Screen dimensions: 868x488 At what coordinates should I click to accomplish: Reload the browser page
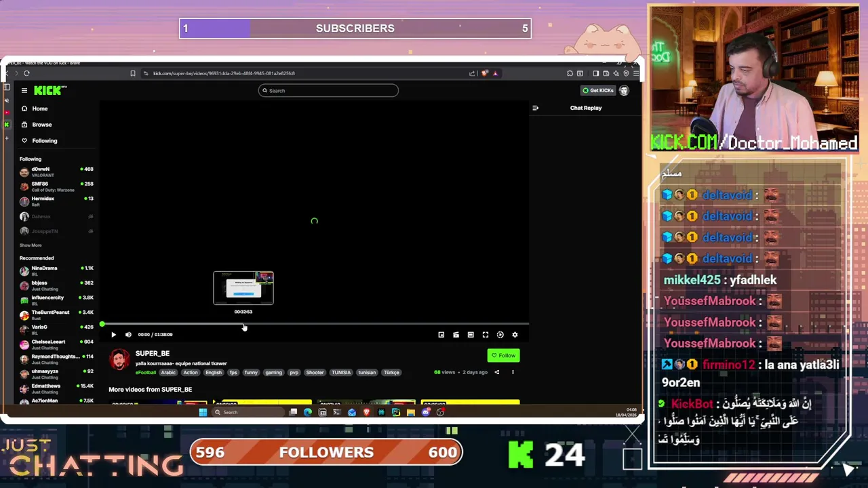[x=26, y=73]
